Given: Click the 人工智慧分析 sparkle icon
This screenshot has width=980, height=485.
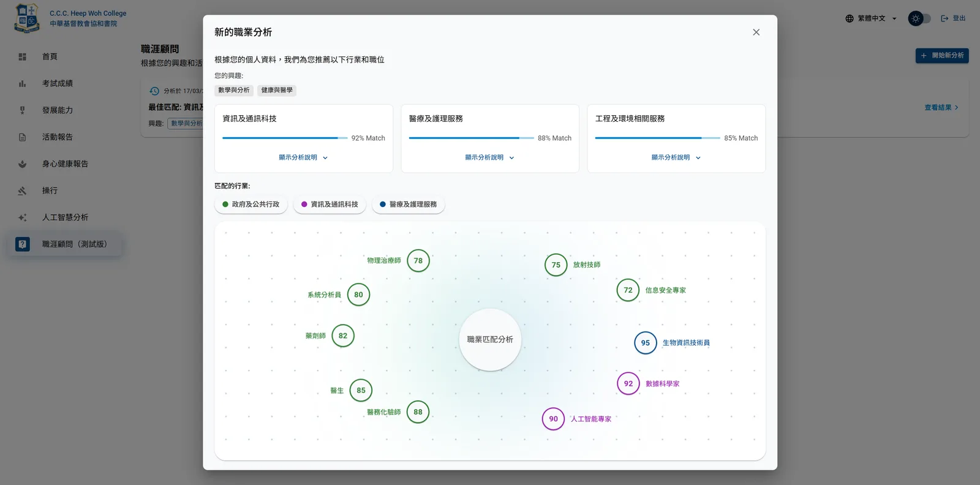Looking at the screenshot, I should [x=23, y=217].
